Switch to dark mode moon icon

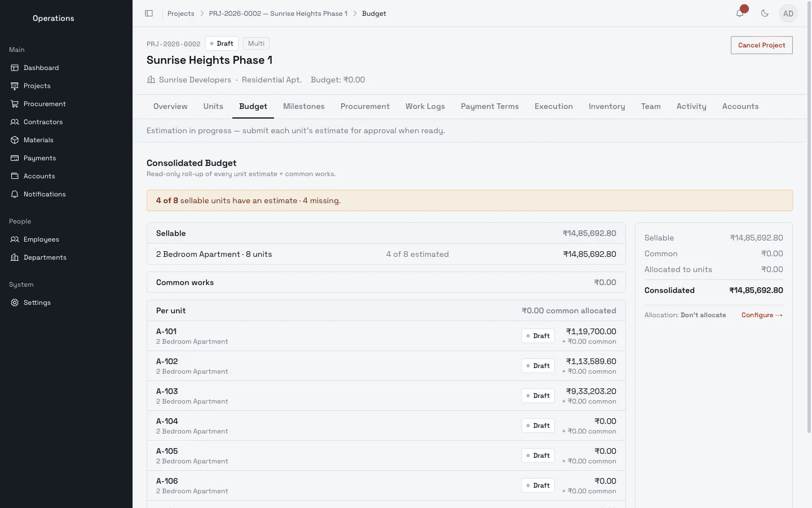click(x=765, y=14)
